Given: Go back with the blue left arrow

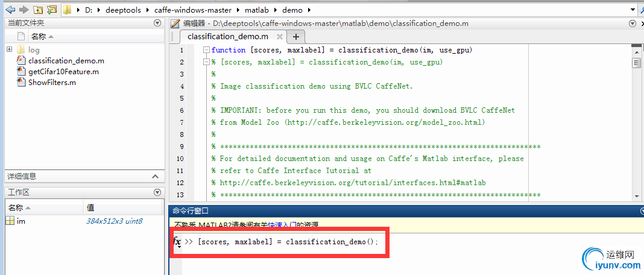Looking at the screenshot, I should (10, 9).
